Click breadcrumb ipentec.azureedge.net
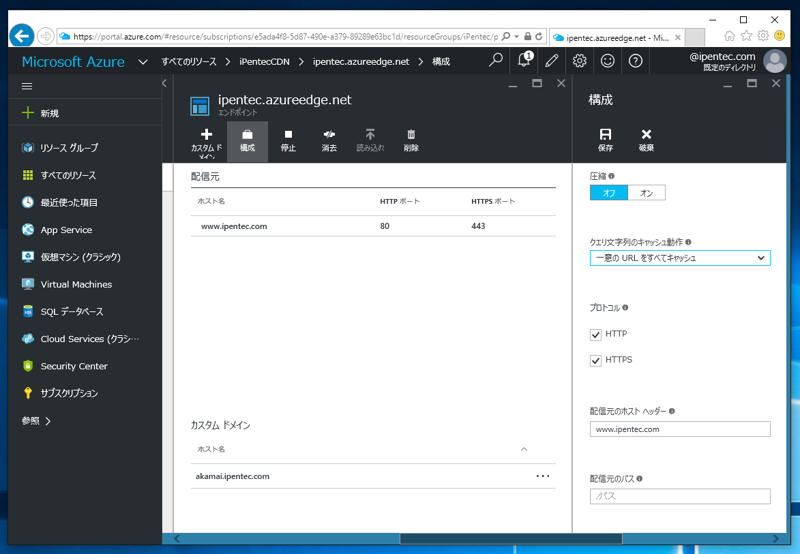Viewport: 800px width, 554px height. [361, 62]
